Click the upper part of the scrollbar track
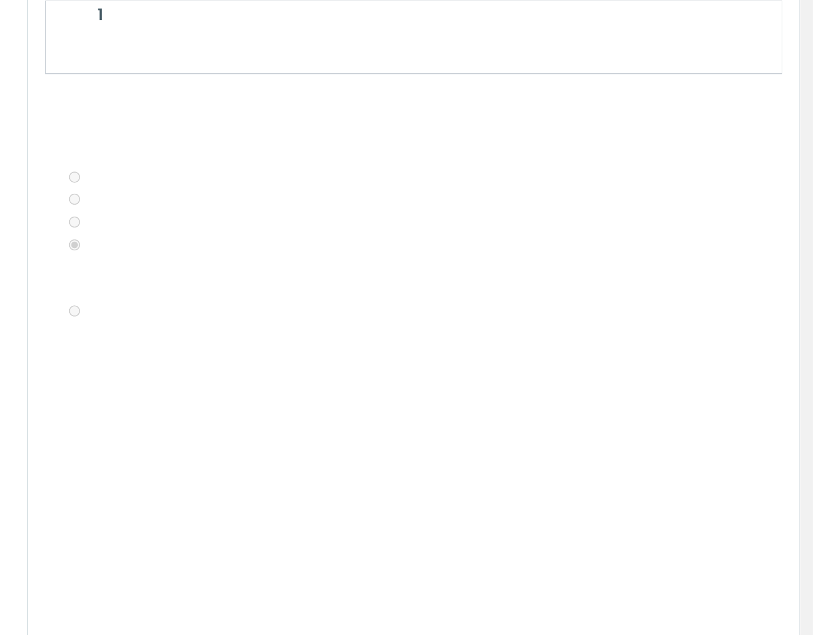840x635 pixels. click(x=806, y=86)
